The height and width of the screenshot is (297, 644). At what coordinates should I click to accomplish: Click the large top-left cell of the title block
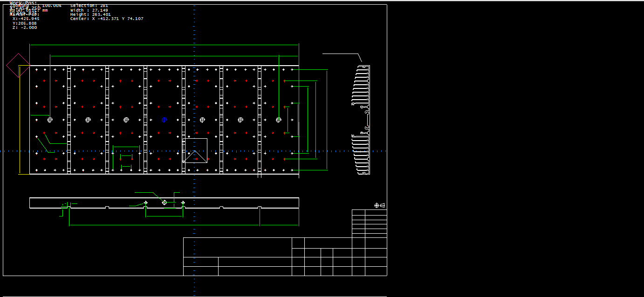pyautogui.click(x=237, y=247)
